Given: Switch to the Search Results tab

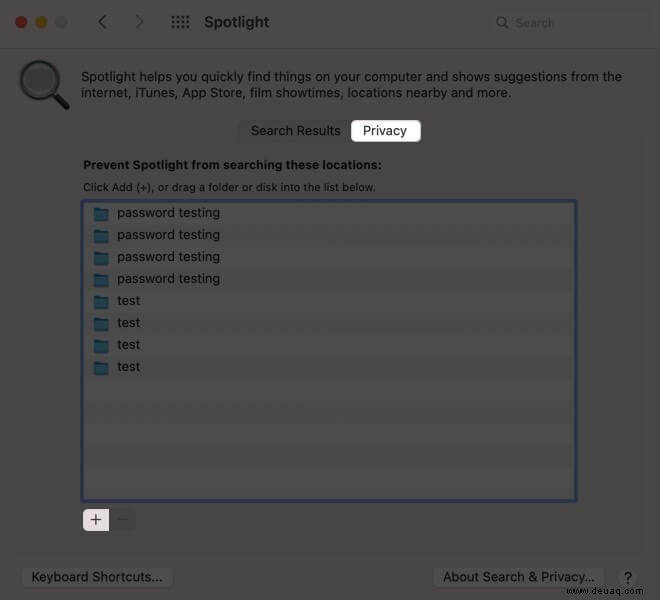Looking at the screenshot, I should 295,131.
